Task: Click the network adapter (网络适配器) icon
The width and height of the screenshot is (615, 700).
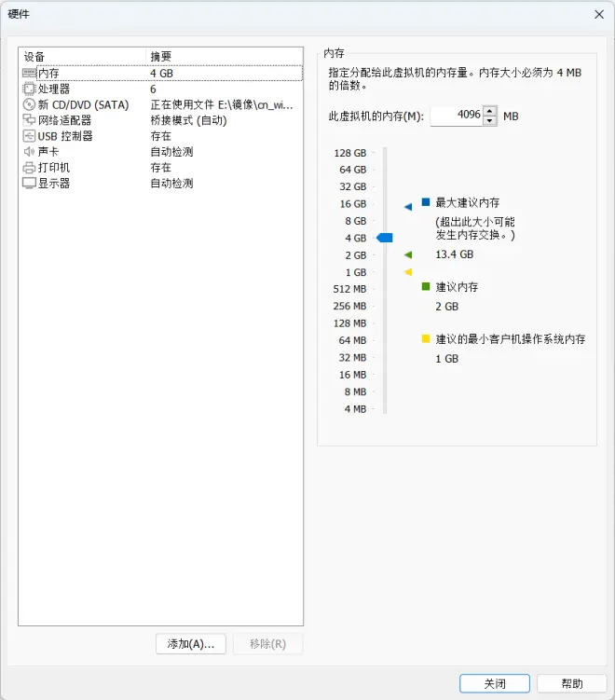Action: 29,120
